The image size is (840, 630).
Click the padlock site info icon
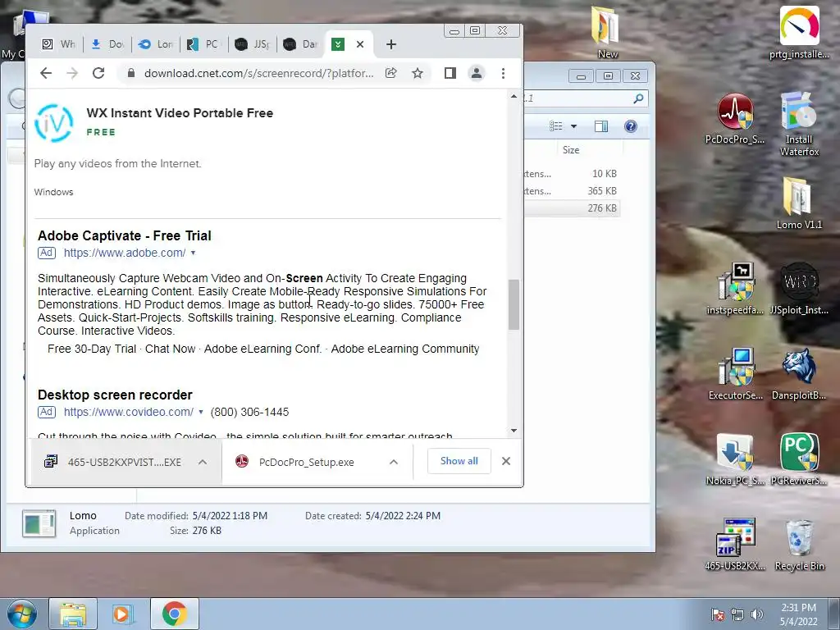130,73
